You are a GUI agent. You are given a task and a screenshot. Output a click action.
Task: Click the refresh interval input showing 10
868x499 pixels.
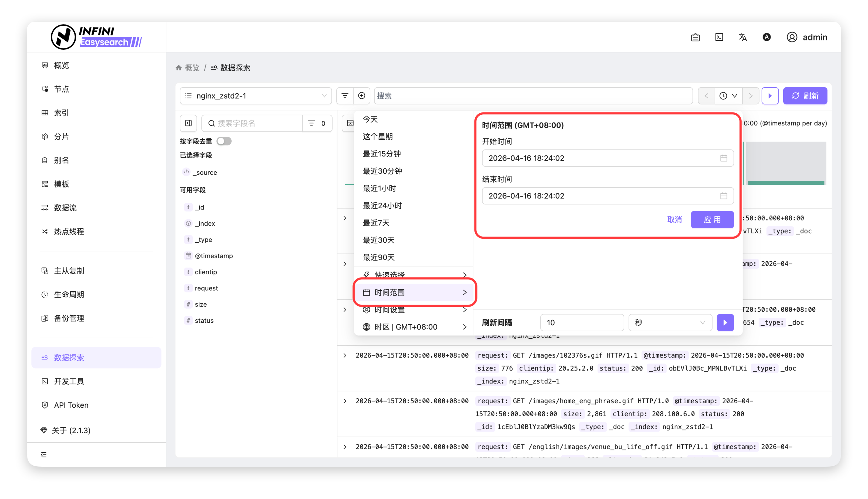582,323
